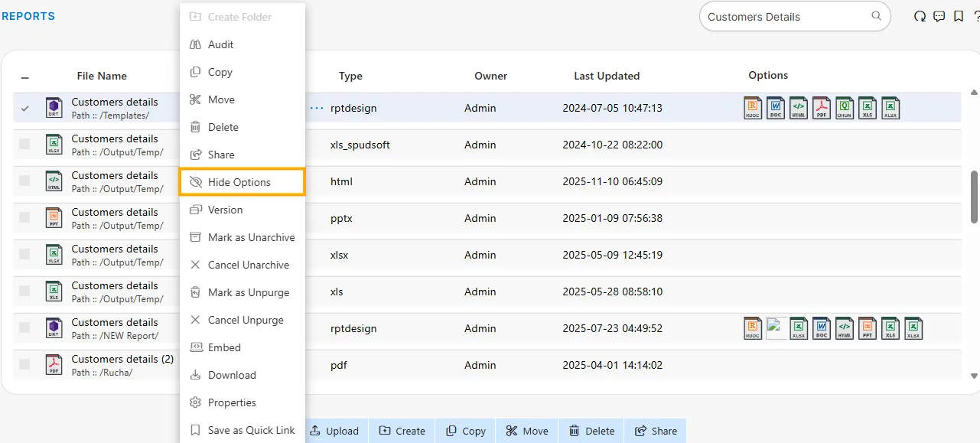Check the xls_spudsoft Customers details row
Screen dimensions: 980x443
point(25,145)
